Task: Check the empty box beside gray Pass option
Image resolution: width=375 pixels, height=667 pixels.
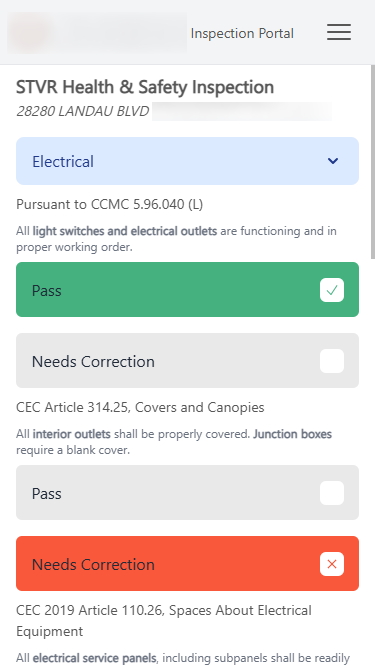Action: coord(332,493)
